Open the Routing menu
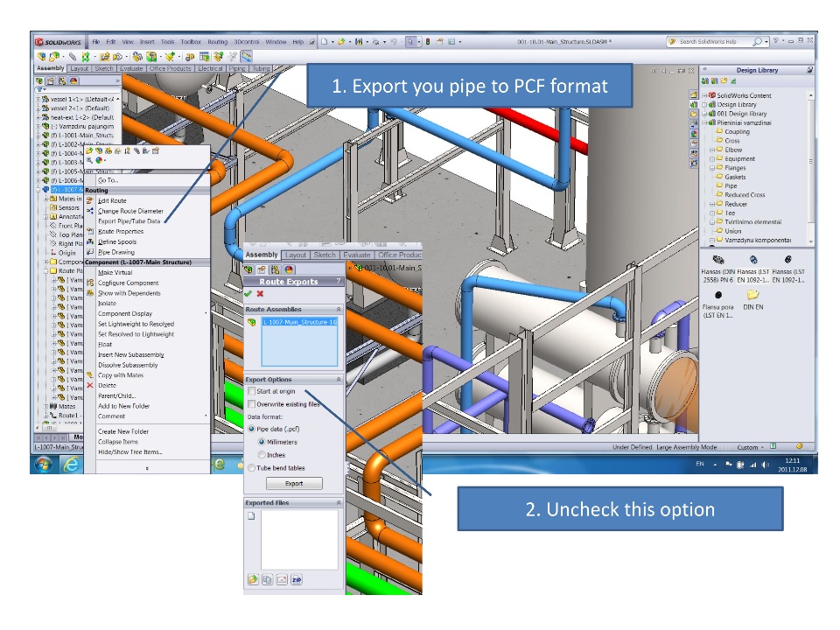Screen dimensions: 840x630 (218, 42)
